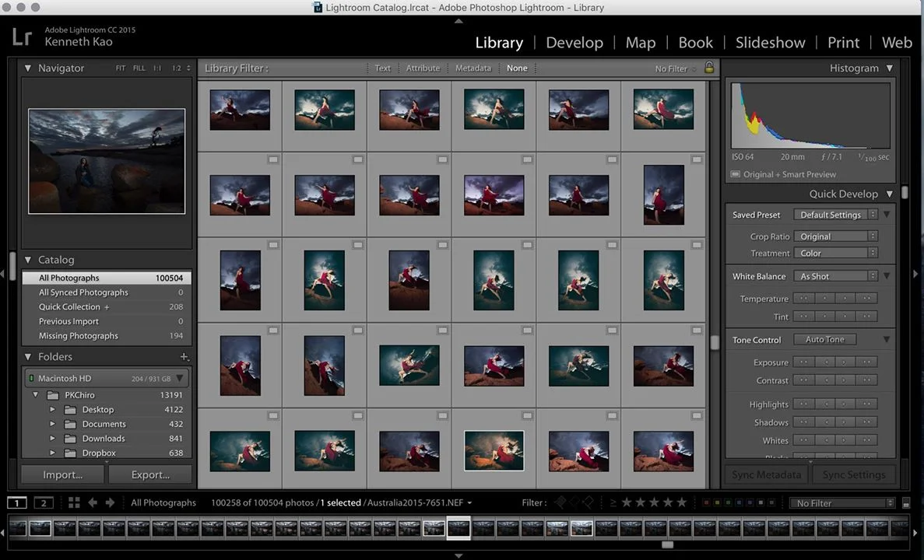Viewport: 924px width, 560px height.
Task: Select the None library filter
Action: pyautogui.click(x=517, y=68)
